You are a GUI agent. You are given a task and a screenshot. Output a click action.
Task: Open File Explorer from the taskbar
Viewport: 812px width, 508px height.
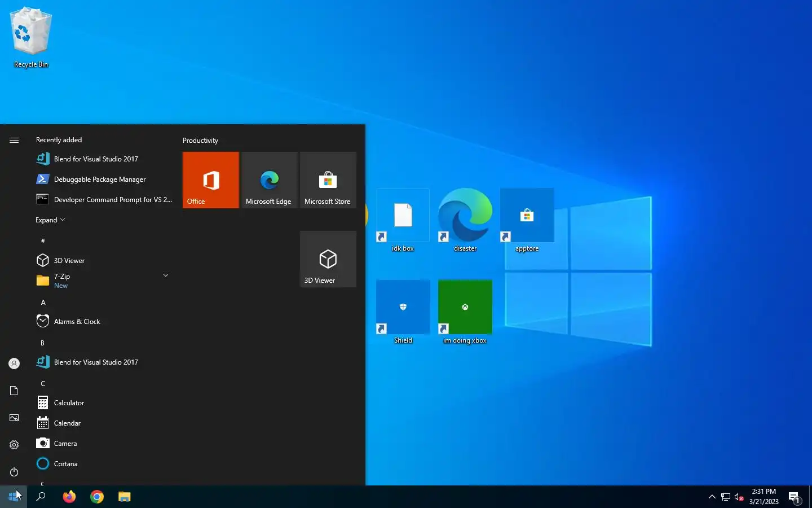point(125,497)
